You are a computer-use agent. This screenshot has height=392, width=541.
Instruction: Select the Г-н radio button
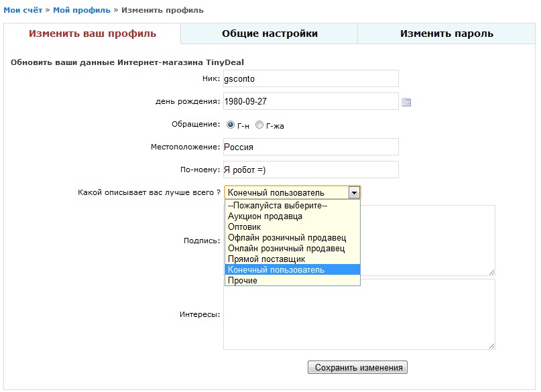[231, 125]
